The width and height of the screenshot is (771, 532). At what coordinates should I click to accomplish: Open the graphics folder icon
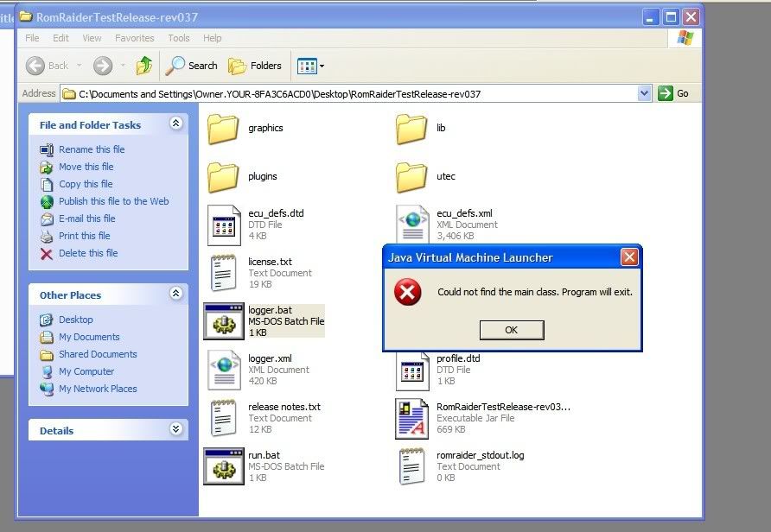223,129
